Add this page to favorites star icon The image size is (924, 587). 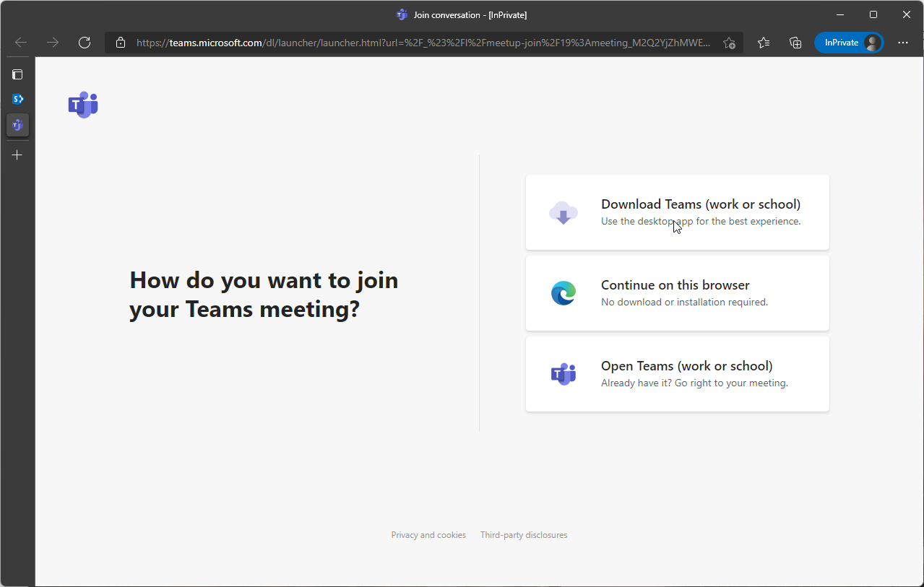click(x=729, y=43)
